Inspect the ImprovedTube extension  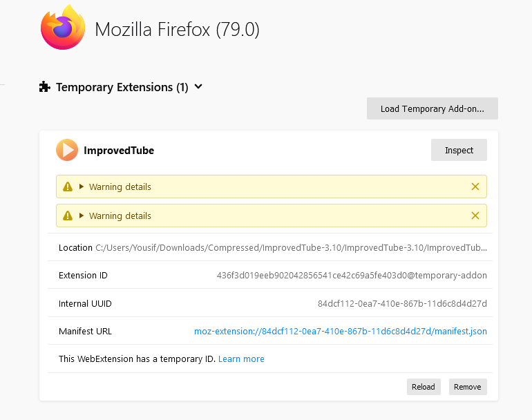coord(459,150)
